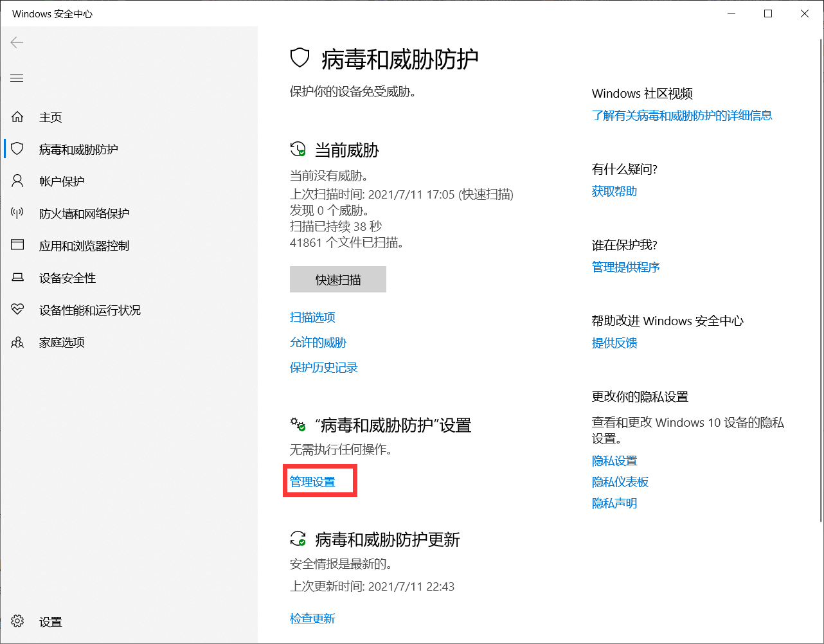The image size is (824, 644).
Task: Open the 隐私设置 link
Action: tap(614, 461)
